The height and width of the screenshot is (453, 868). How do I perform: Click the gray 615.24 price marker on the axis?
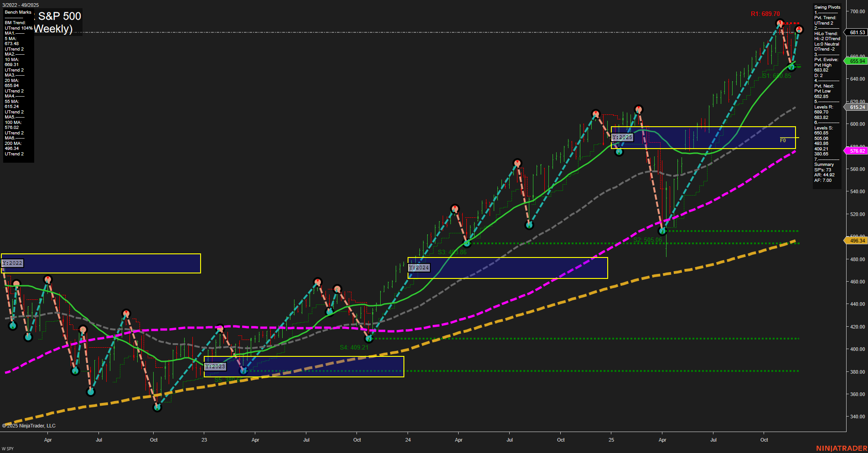857,107
